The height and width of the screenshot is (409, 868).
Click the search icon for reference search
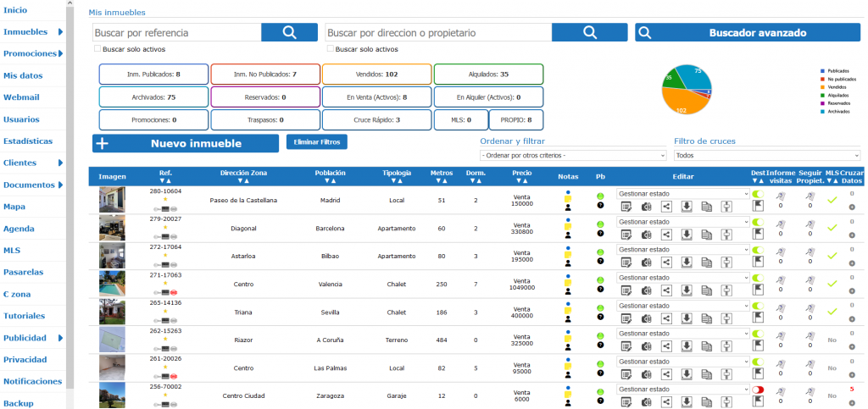click(x=288, y=32)
